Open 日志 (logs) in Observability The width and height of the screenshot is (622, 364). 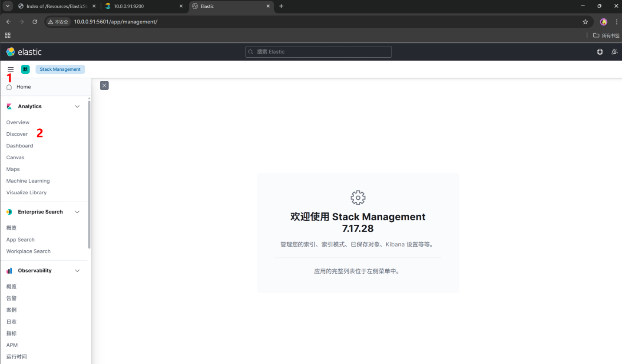click(x=11, y=321)
